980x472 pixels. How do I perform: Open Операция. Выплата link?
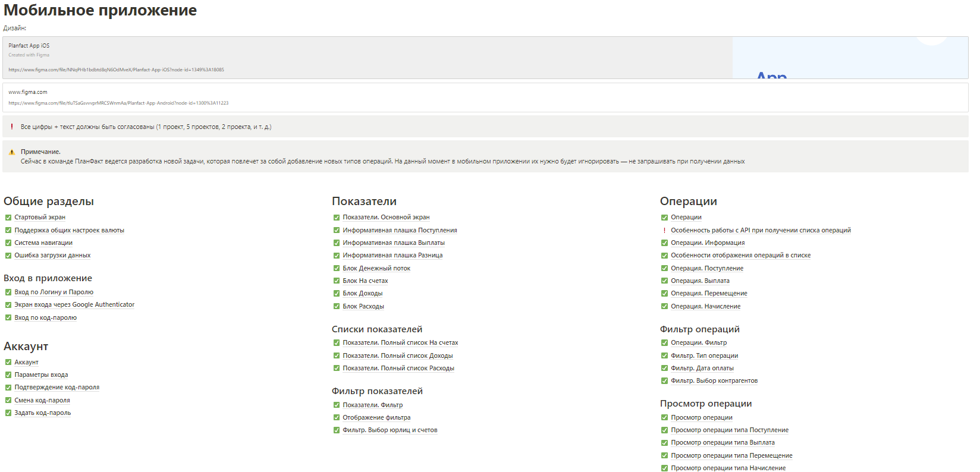[x=700, y=281]
